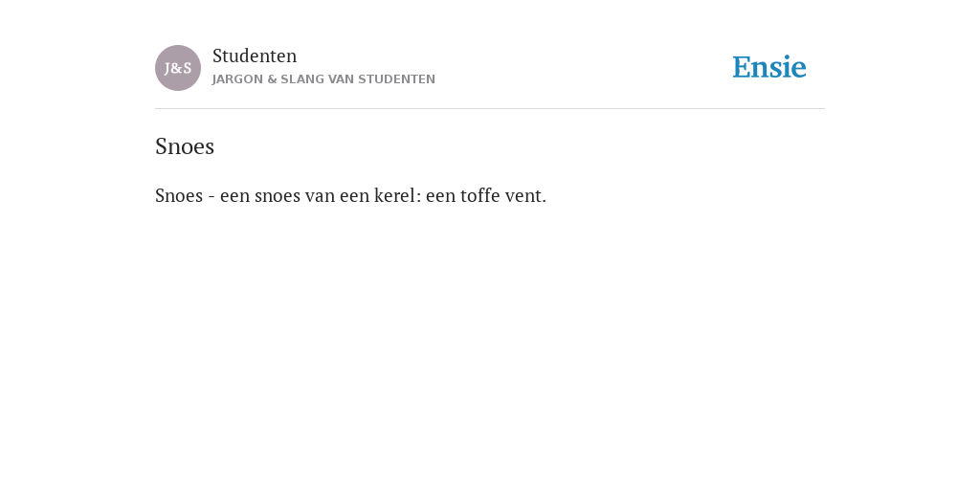Click the word 'kerel' in the definition
Screen dimensions: 980x490
pos(397,195)
